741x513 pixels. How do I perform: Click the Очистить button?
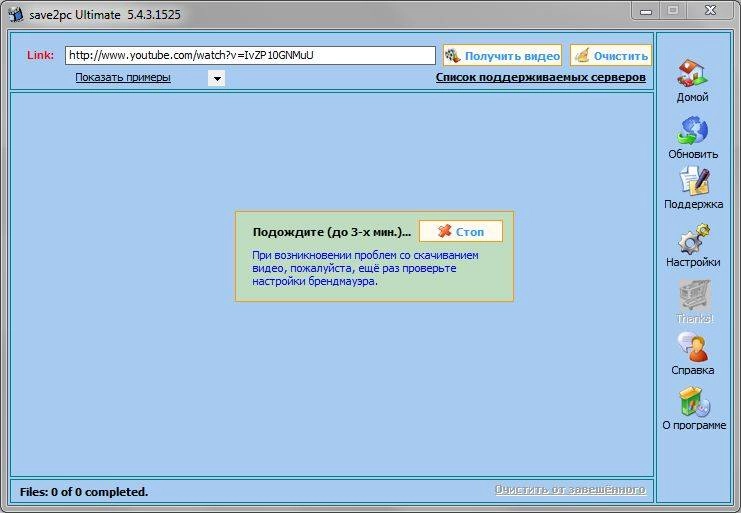[x=611, y=56]
